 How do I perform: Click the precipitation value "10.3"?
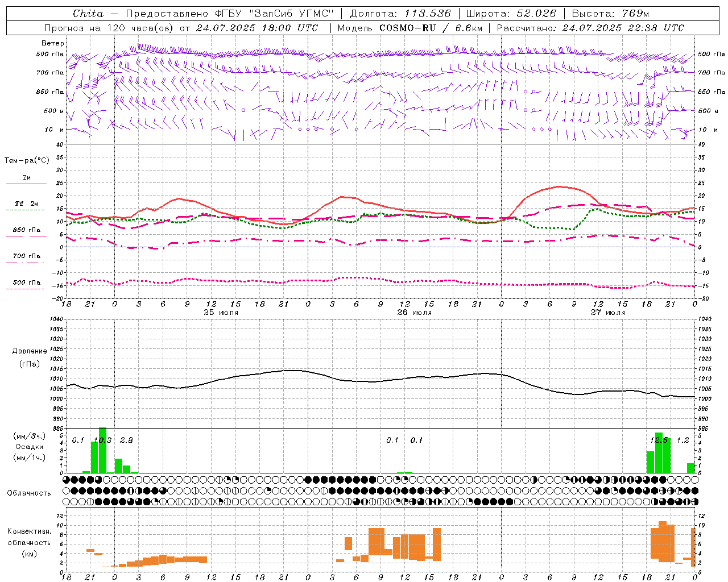[102, 440]
